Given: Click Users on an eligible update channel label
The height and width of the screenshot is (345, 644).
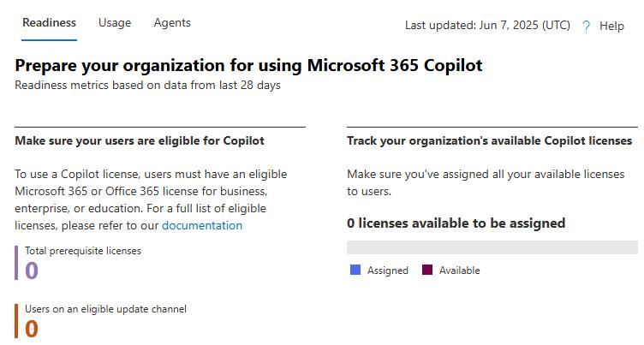Looking at the screenshot, I should coord(105,309).
